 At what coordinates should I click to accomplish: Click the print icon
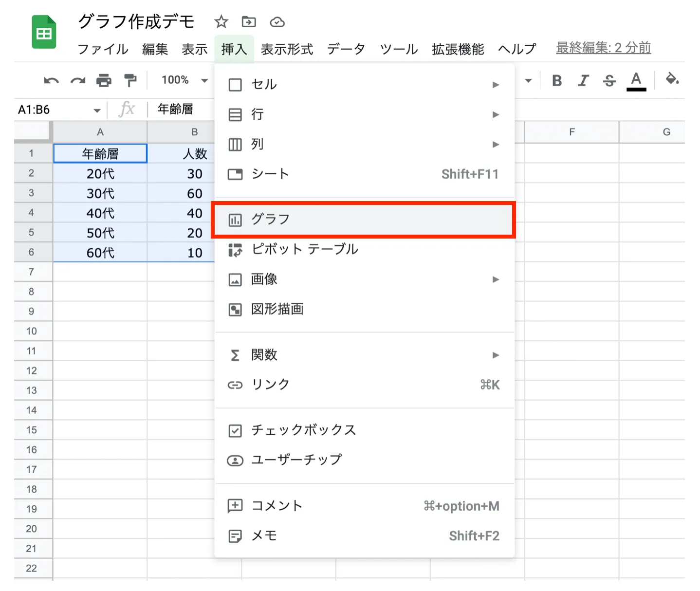pos(104,80)
